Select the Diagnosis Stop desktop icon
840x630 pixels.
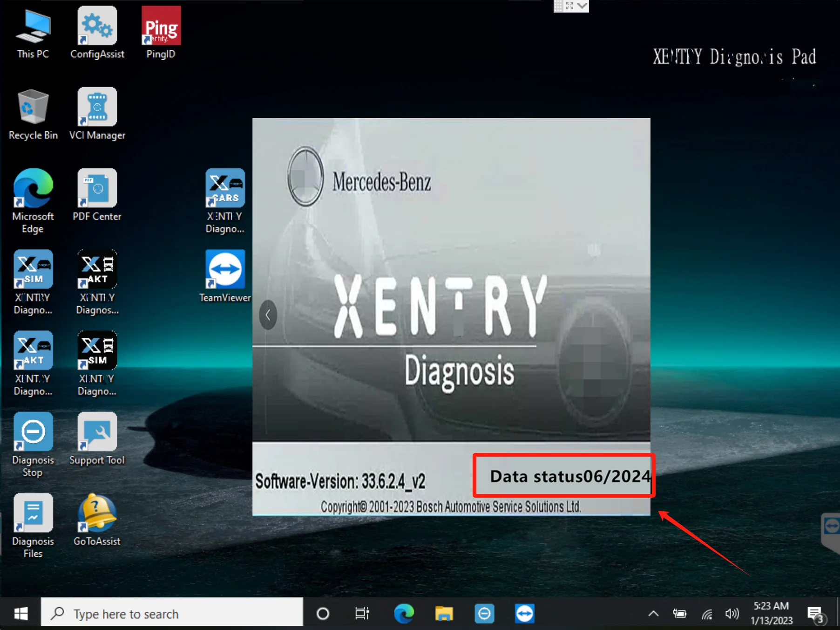33,445
